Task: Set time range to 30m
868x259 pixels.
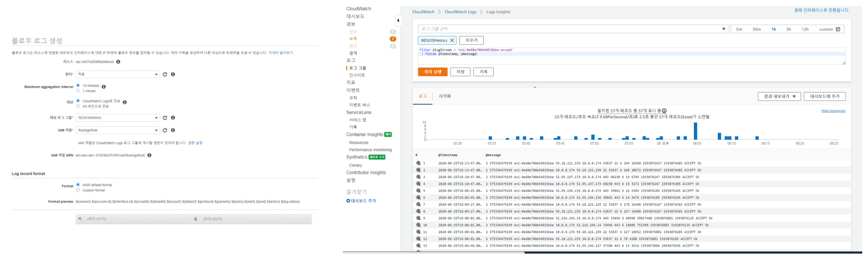Action: pos(757,29)
